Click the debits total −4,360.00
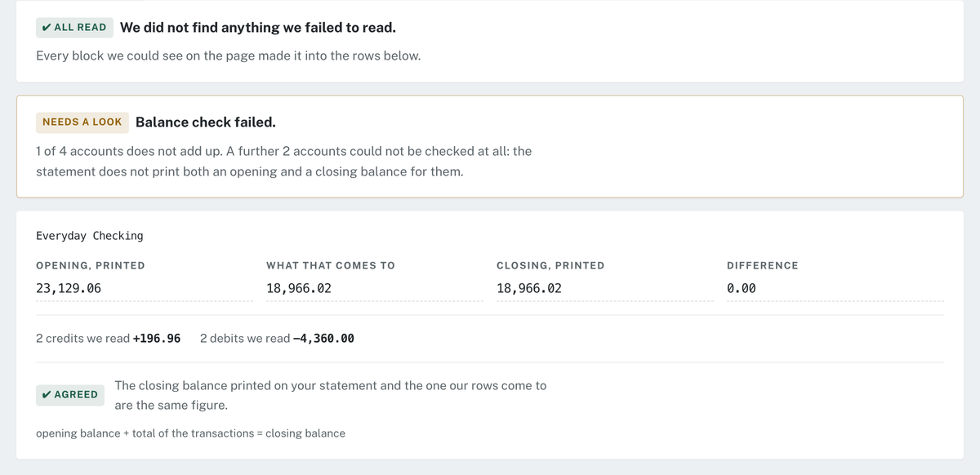 323,338
